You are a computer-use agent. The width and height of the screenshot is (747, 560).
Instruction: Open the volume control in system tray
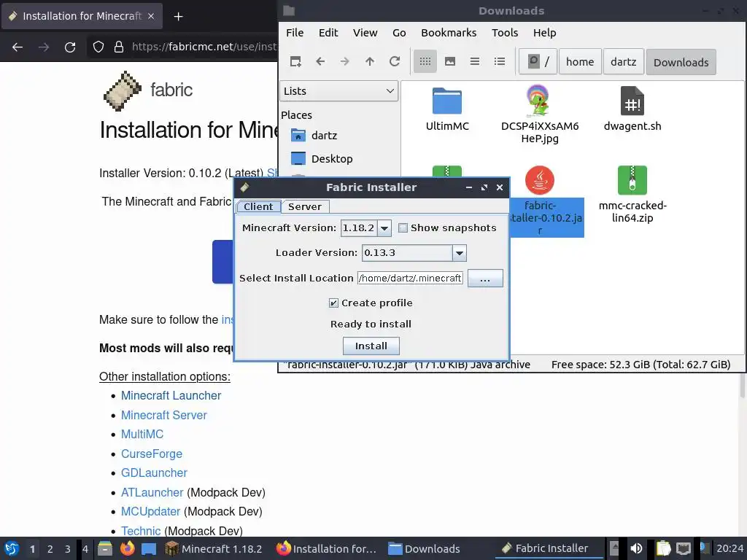pyautogui.click(x=636, y=548)
